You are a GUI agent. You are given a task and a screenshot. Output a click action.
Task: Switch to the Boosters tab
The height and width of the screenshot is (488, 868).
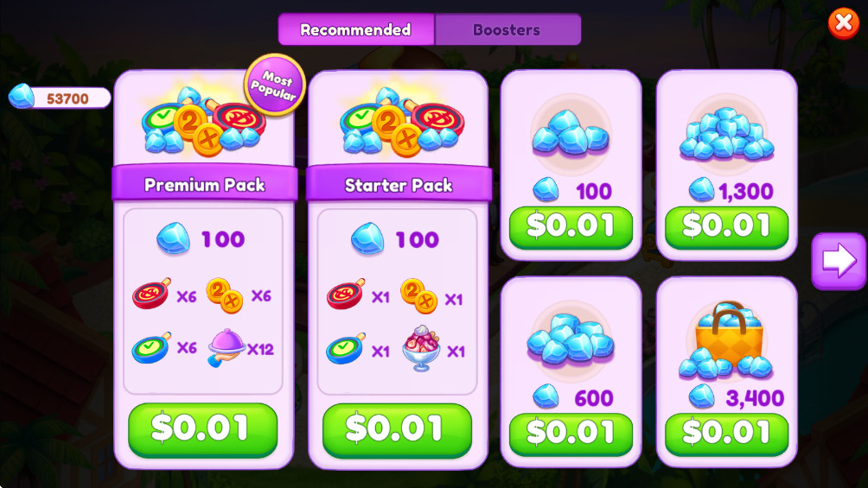(507, 30)
